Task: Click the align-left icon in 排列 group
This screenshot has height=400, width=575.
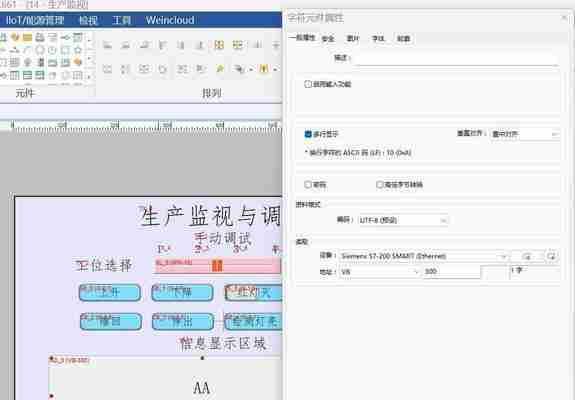Action: [107, 45]
